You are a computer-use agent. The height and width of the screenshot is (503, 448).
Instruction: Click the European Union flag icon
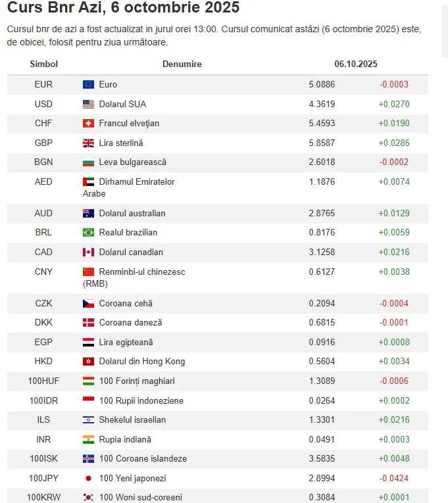(x=88, y=85)
